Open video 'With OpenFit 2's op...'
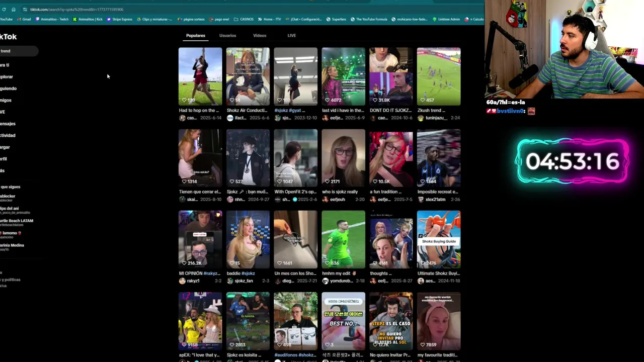644x362 pixels. tap(295, 158)
